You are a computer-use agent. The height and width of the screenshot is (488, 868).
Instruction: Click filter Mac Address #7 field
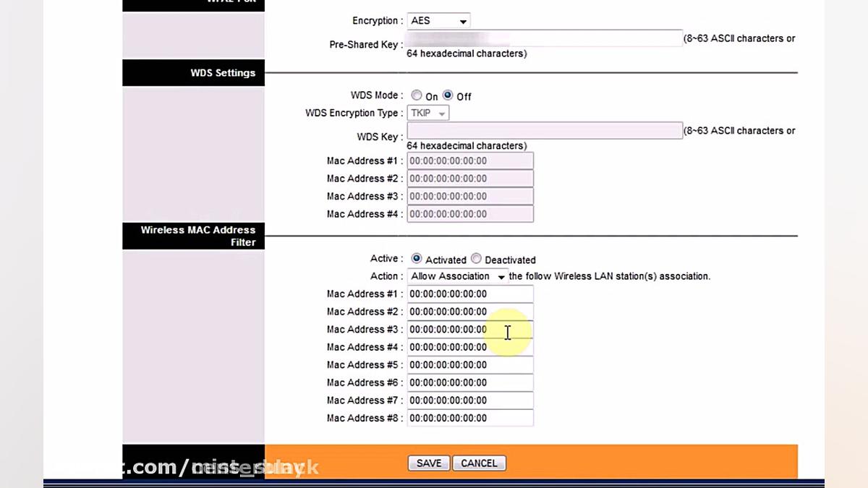(x=470, y=401)
